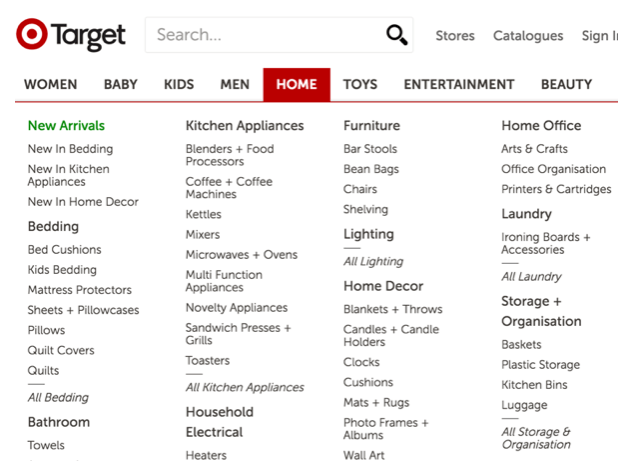Open the Furniture heading

point(372,126)
